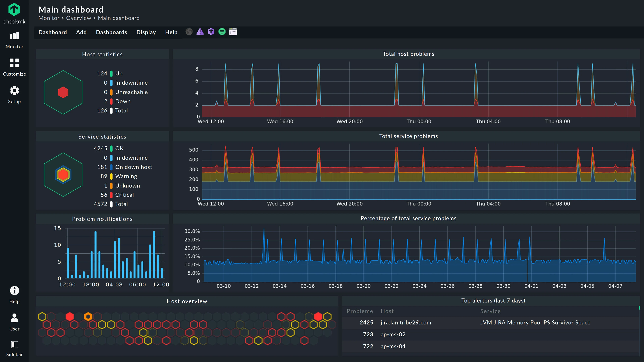Click the green filter icon
The height and width of the screenshot is (362, 644).
pos(222,32)
